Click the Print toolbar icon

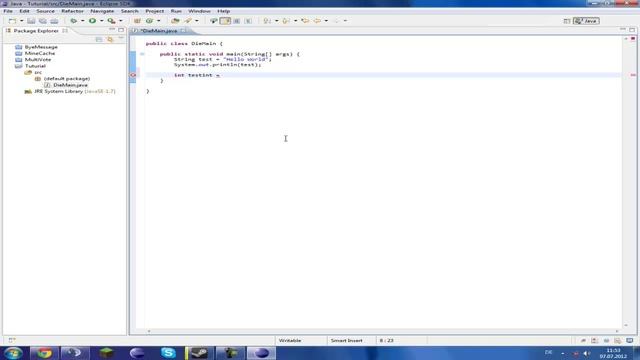tap(54, 21)
